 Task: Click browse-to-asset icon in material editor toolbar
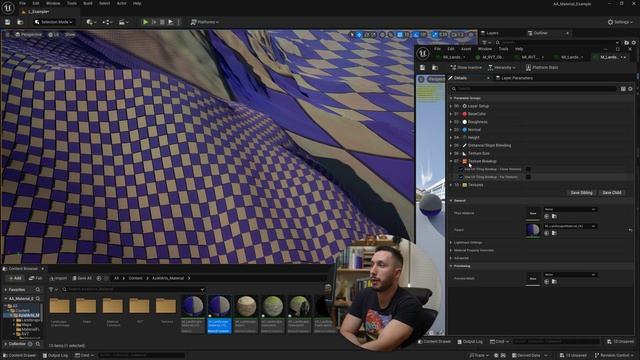[435, 67]
